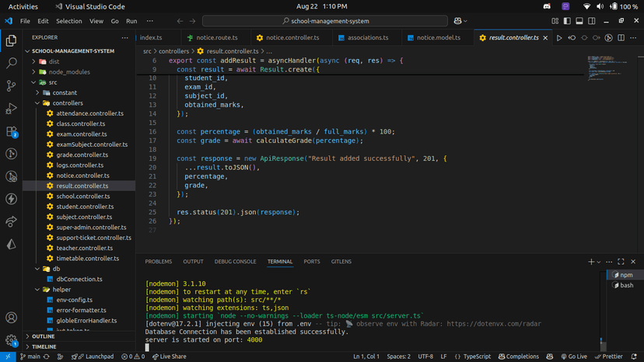Open the Source Control view
Viewport: 644px width, 362px height.
pos(12,85)
